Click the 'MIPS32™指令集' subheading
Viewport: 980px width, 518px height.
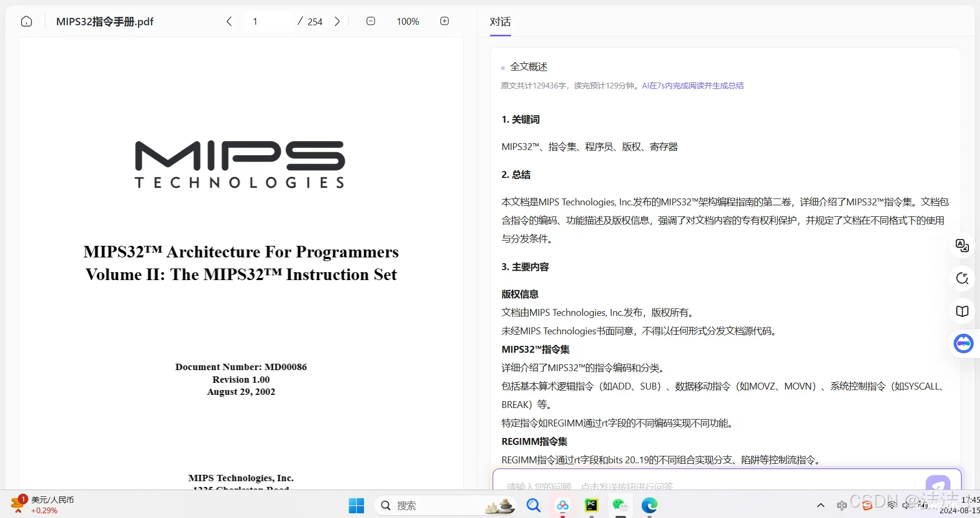click(535, 350)
